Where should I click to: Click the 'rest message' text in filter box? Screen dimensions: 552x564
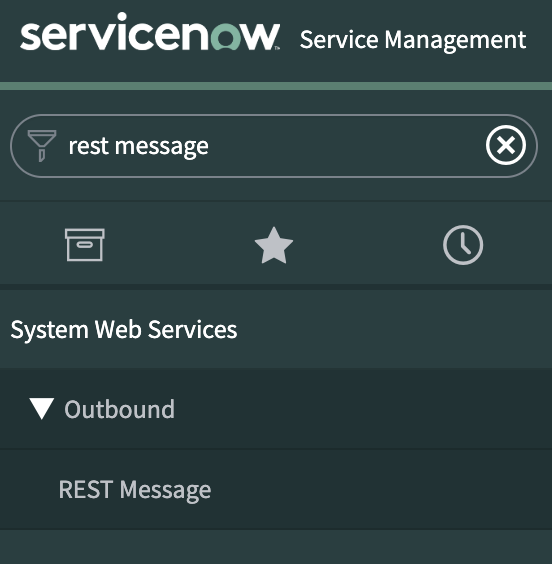click(138, 146)
